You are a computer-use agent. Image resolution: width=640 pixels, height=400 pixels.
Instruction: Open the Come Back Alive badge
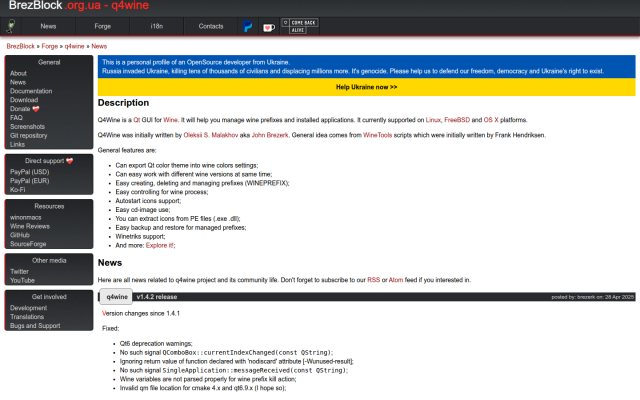pyautogui.click(x=300, y=26)
